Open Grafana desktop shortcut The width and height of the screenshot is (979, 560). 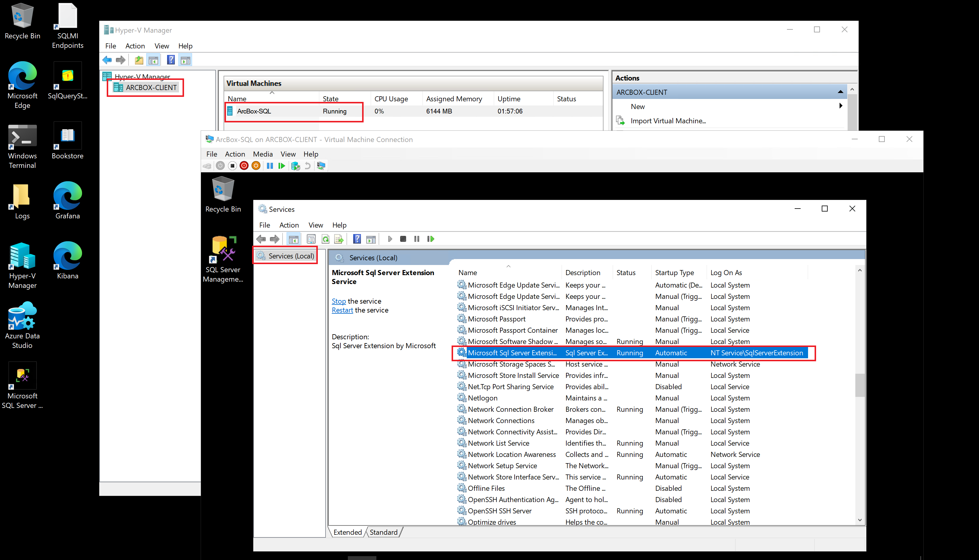click(68, 201)
